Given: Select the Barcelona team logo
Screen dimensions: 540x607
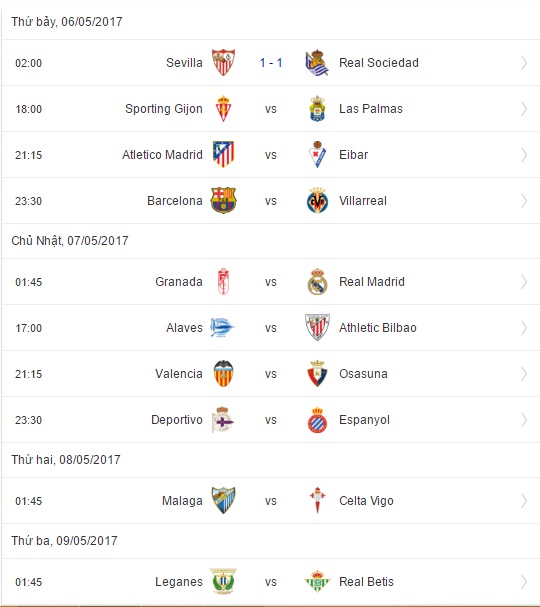Looking at the screenshot, I should [x=223, y=201].
